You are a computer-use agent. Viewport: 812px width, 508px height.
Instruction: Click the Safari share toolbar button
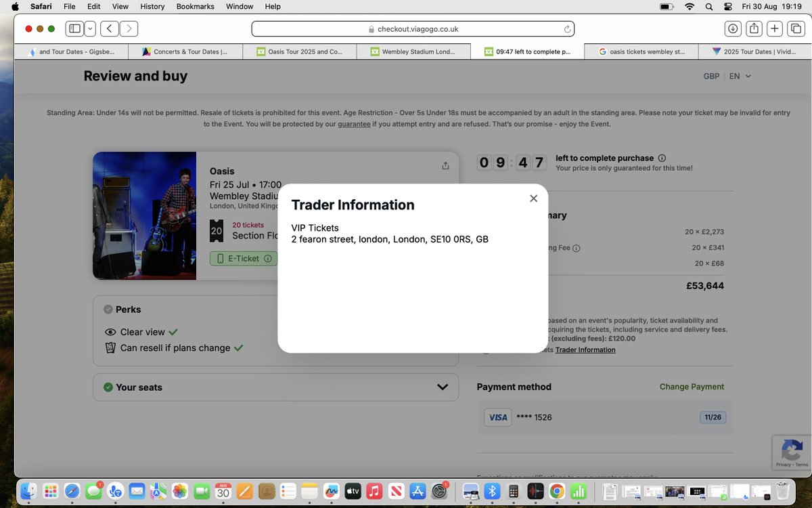tap(754, 28)
